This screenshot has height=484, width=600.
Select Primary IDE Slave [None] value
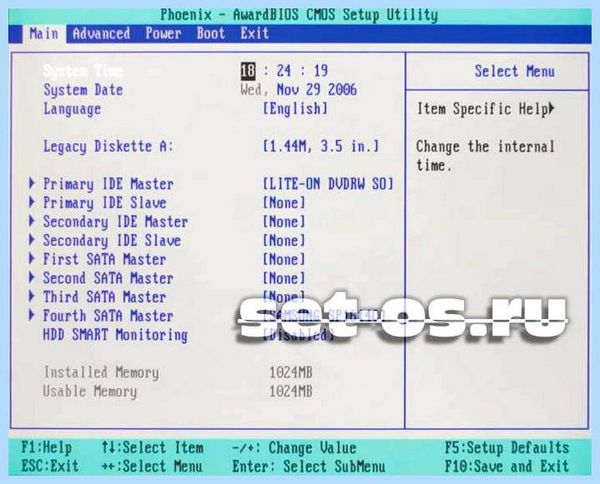284,203
